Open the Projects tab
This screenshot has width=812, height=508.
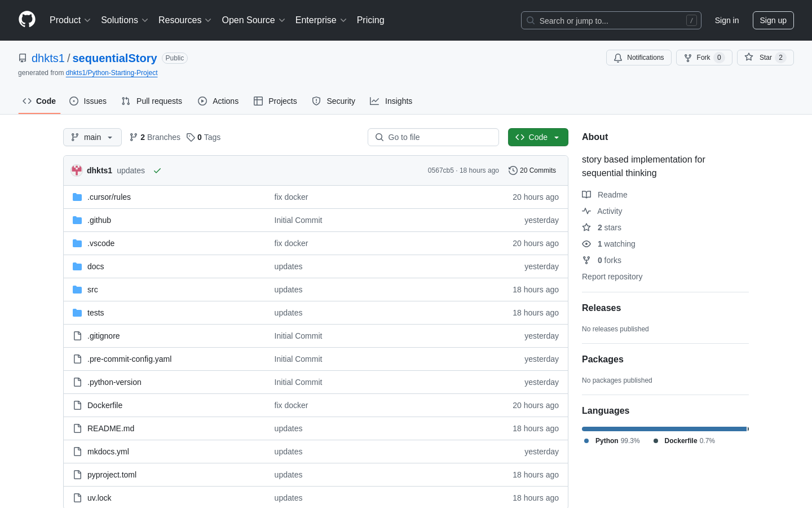tap(275, 101)
